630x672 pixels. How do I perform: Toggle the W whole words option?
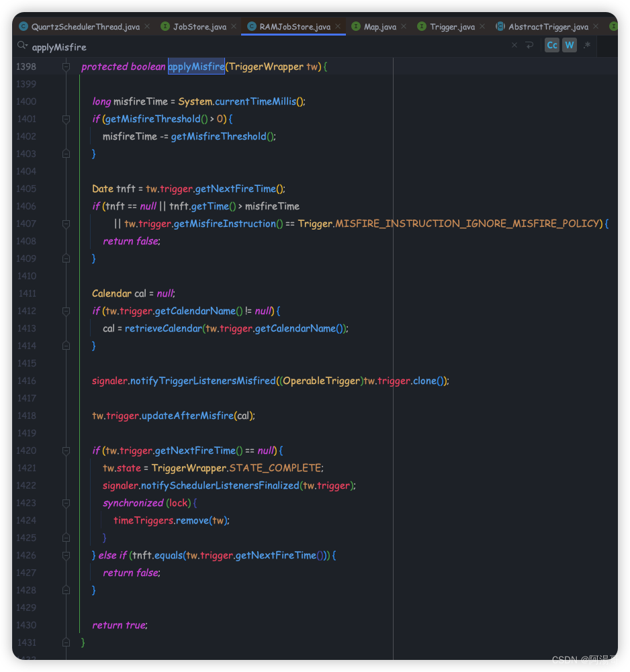(x=569, y=46)
